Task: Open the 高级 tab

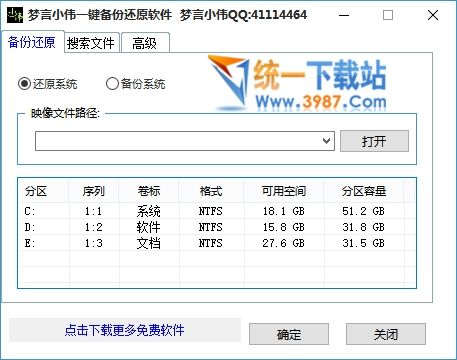Action: point(145,43)
